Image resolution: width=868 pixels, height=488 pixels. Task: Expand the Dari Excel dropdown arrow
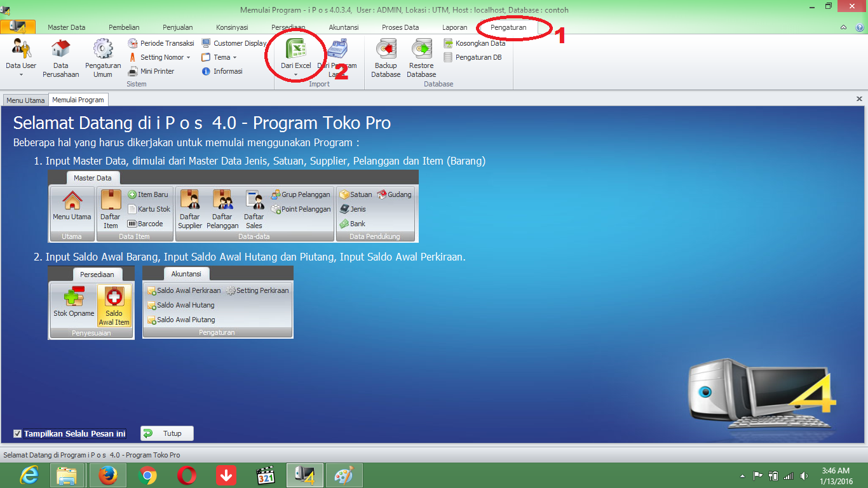click(x=295, y=76)
